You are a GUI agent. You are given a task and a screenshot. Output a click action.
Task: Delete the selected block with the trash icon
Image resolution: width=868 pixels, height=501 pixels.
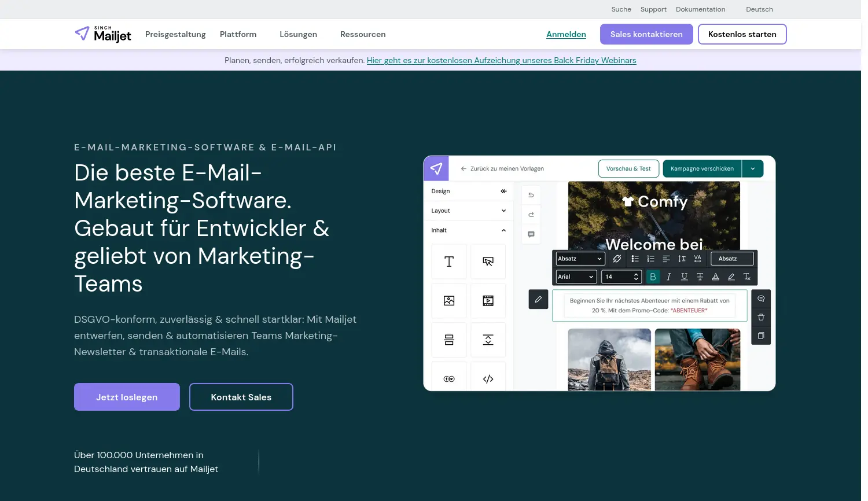point(761,316)
